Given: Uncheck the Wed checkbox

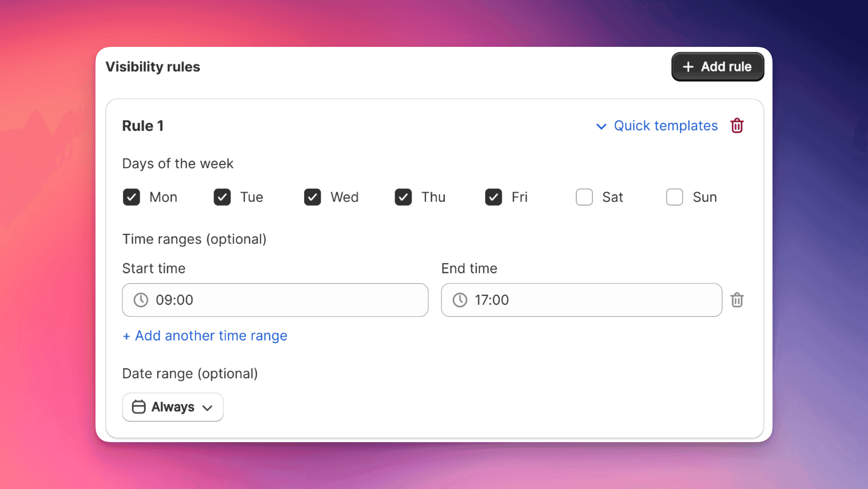Looking at the screenshot, I should tap(312, 197).
